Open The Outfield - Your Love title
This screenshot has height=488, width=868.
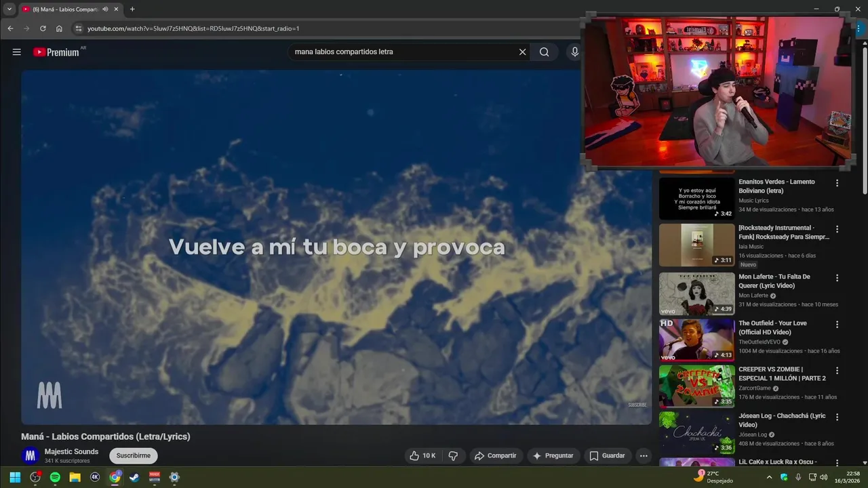(x=772, y=328)
